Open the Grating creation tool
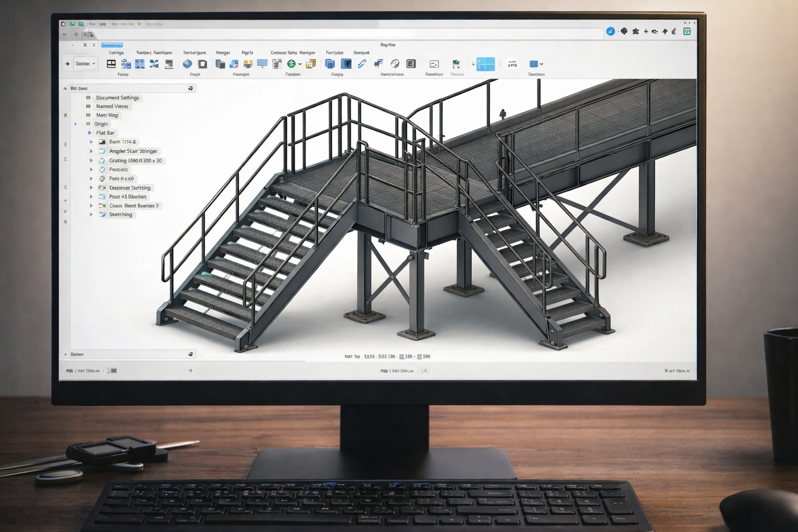The height and width of the screenshot is (532, 798). [139, 63]
